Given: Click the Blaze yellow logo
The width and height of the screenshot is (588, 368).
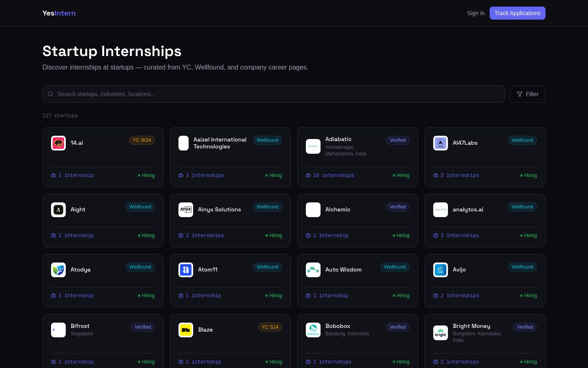Looking at the screenshot, I should click(x=186, y=330).
